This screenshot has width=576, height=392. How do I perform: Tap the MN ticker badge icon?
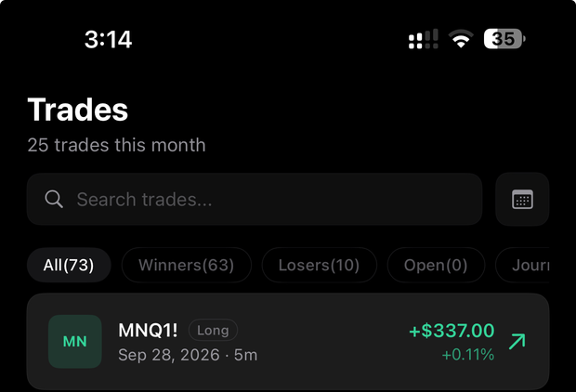click(75, 341)
